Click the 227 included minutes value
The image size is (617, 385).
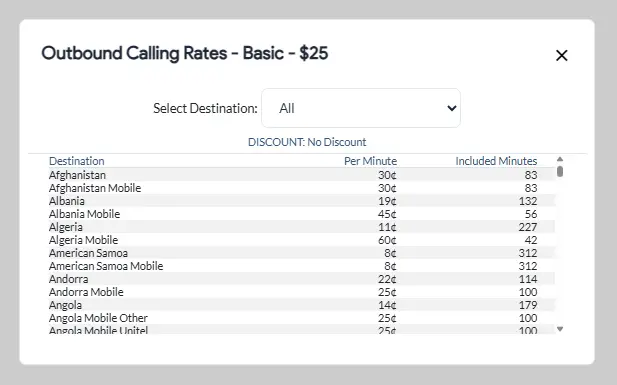[x=528, y=227]
